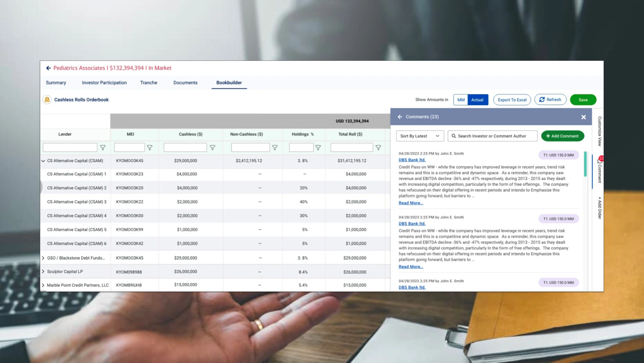
Task: Focus the Lender filter text box
Action: click(70, 148)
